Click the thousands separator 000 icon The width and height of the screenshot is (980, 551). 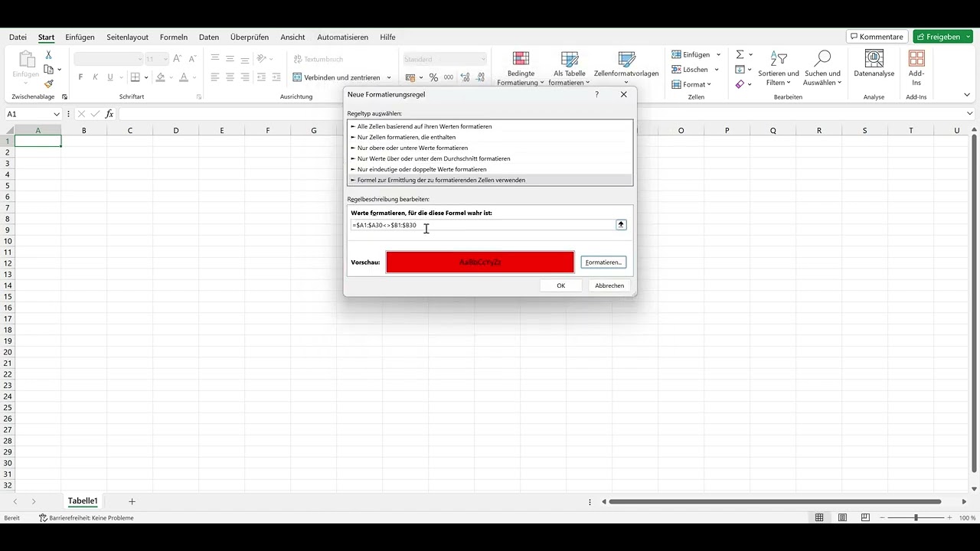(x=449, y=77)
